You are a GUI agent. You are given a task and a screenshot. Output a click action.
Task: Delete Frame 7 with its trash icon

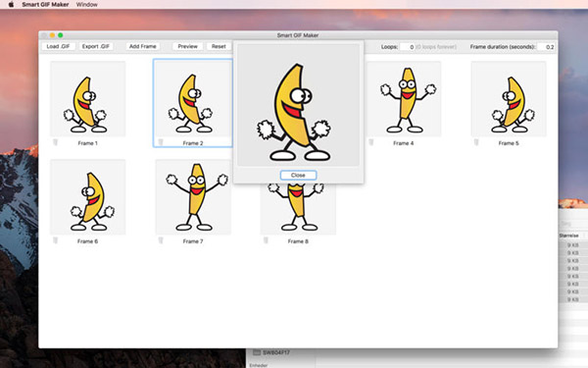tap(161, 240)
